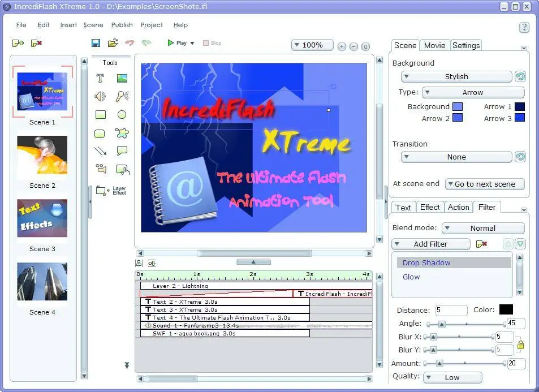Open the File menu
Image resolution: width=539 pixels, height=392 pixels.
(21, 25)
